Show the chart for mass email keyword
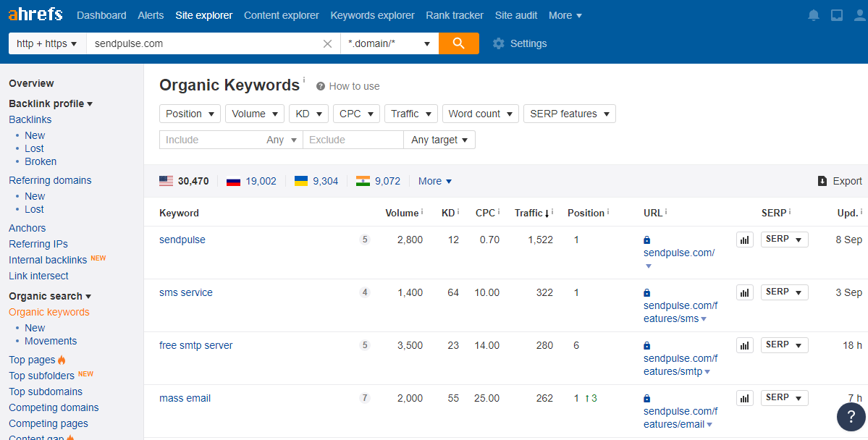This screenshot has height=440, width=868. pos(744,398)
